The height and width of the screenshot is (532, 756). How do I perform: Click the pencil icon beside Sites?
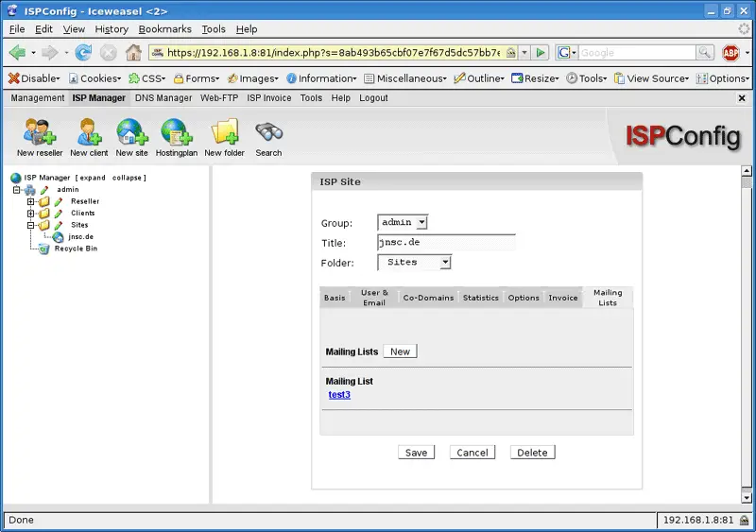pyautogui.click(x=59, y=225)
